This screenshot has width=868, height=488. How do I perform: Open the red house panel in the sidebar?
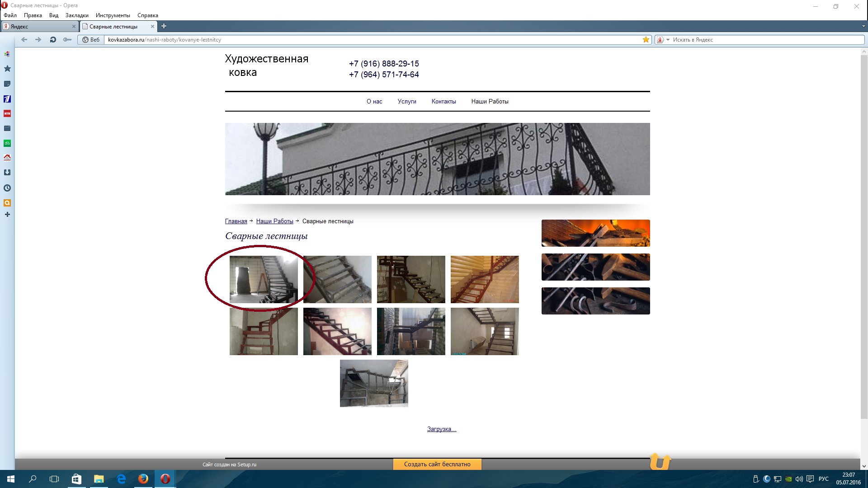pyautogui.click(x=7, y=158)
